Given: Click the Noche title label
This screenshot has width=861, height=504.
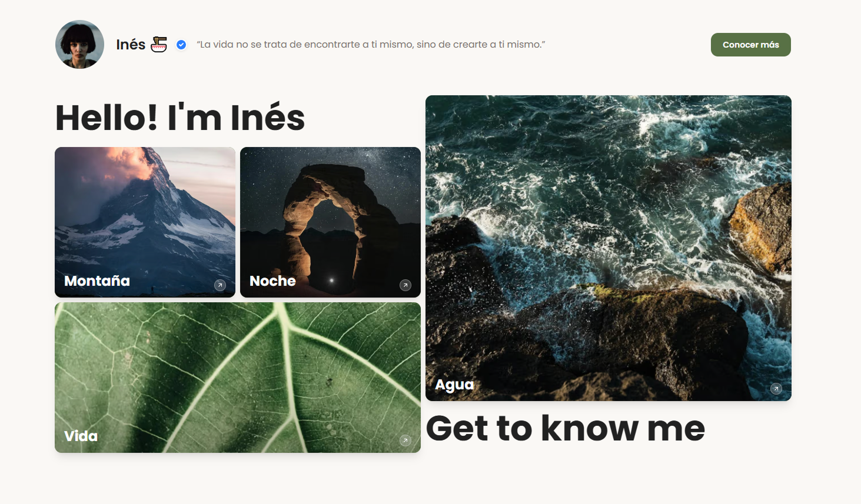Looking at the screenshot, I should coord(272,281).
